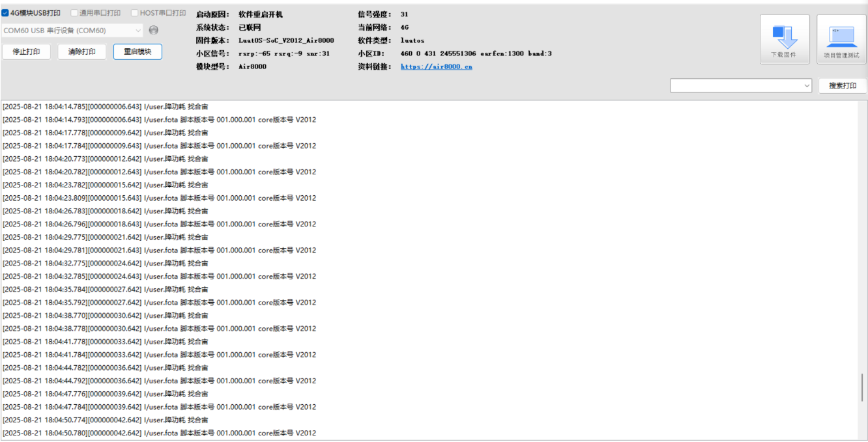The width and height of the screenshot is (868, 442).
Task: Select the log line timestamped 18:04:29.781
Action: pos(159,250)
